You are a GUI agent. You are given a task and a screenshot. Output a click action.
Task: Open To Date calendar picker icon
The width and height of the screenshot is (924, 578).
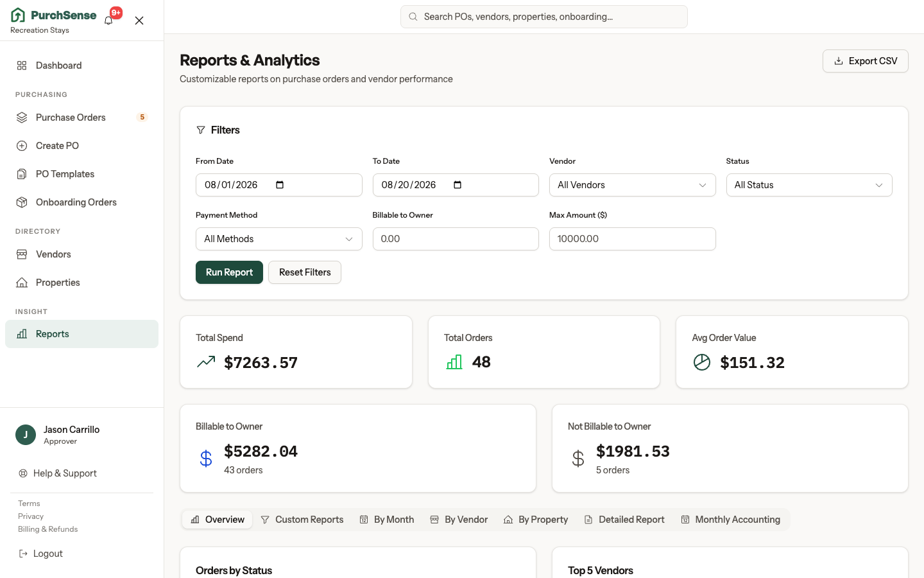[458, 185]
